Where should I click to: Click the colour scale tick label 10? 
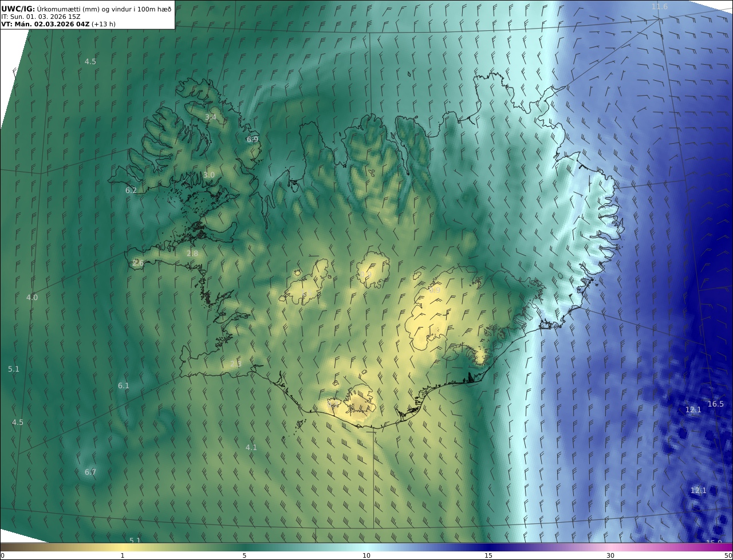point(366,555)
